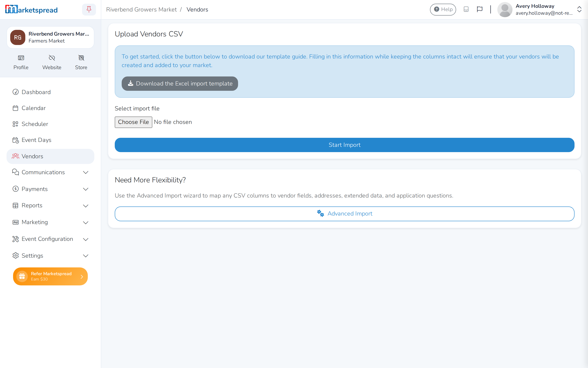Viewport: 588px width, 368px height.
Task: Open Calendar in the sidebar
Action: pos(50,108)
